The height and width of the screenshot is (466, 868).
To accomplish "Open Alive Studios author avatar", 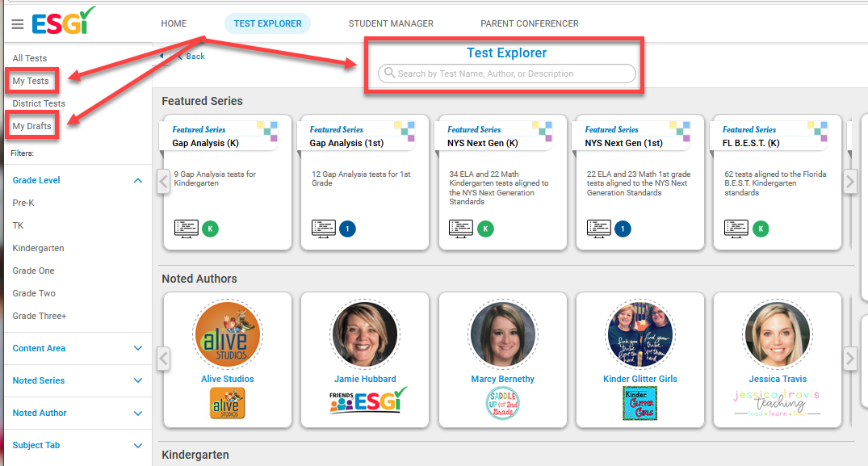I will (228, 335).
